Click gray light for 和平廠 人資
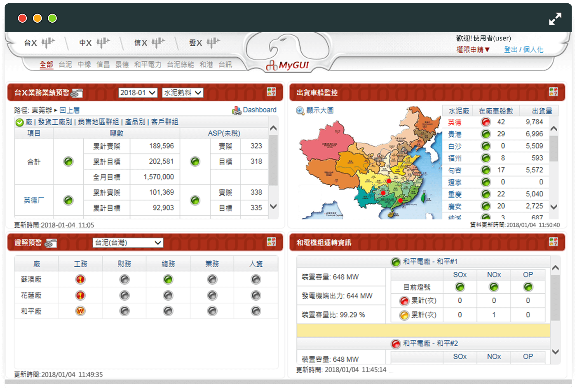 pyautogui.click(x=256, y=311)
